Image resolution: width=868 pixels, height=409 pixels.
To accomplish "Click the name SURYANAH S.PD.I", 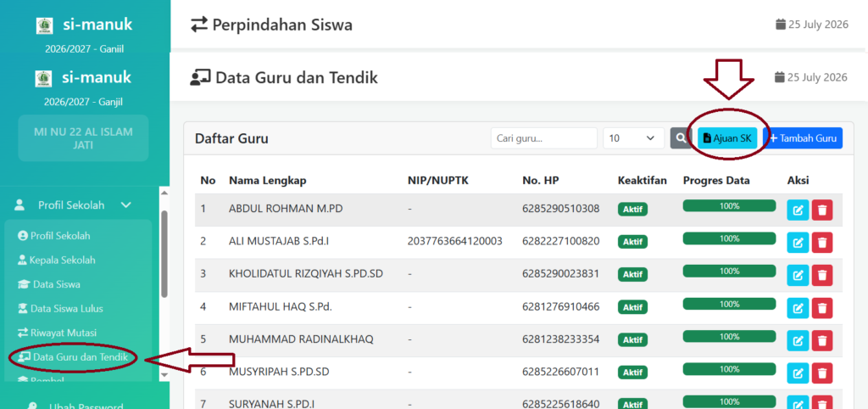I will tap(272, 404).
